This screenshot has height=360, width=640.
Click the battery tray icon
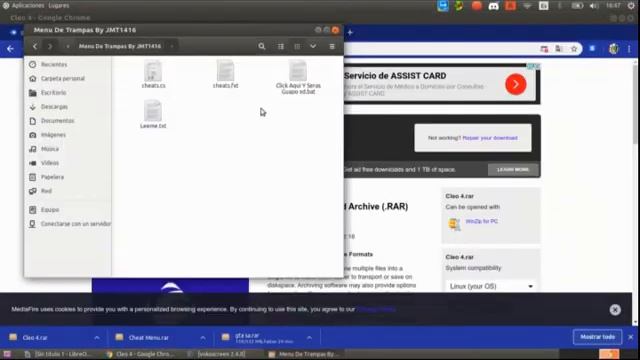click(x=577, y=6)
